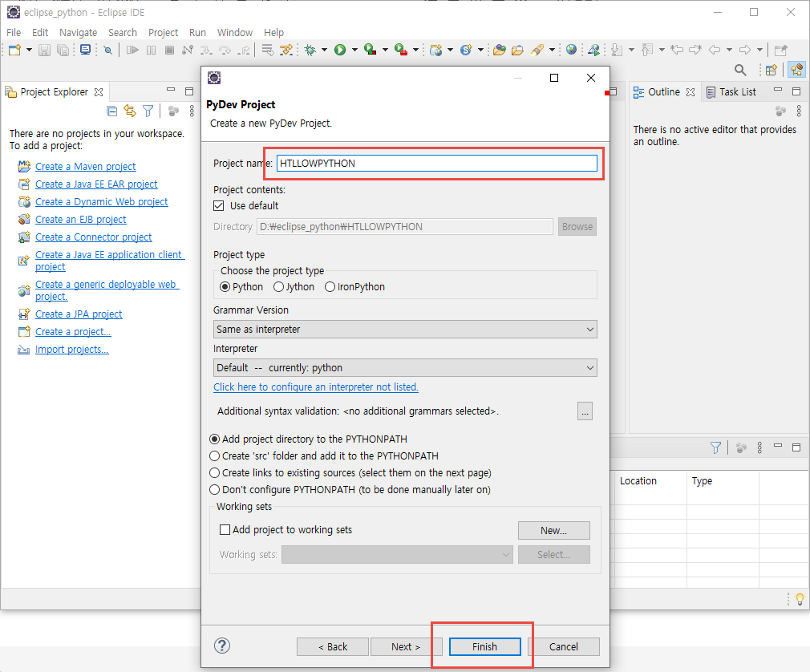Screen dimensions: 810x672
Task: Open the New Servlet dropdown arrow
Action: [480, 50]
